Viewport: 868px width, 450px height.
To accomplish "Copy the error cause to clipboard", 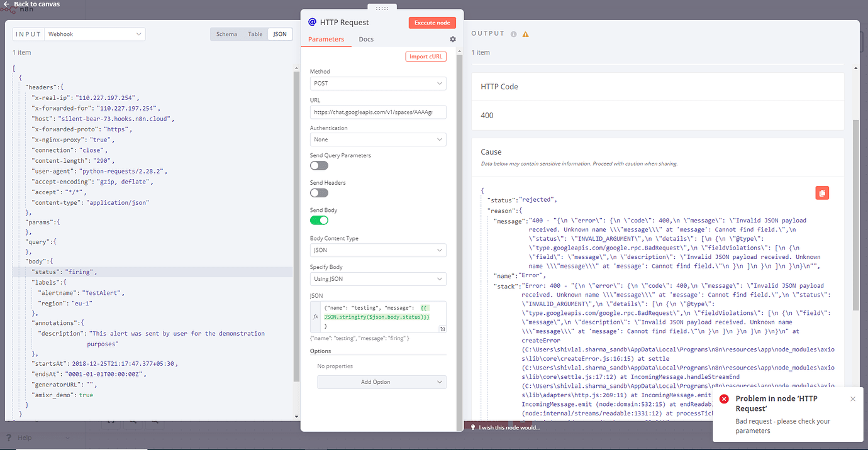I will pos(821,193).
